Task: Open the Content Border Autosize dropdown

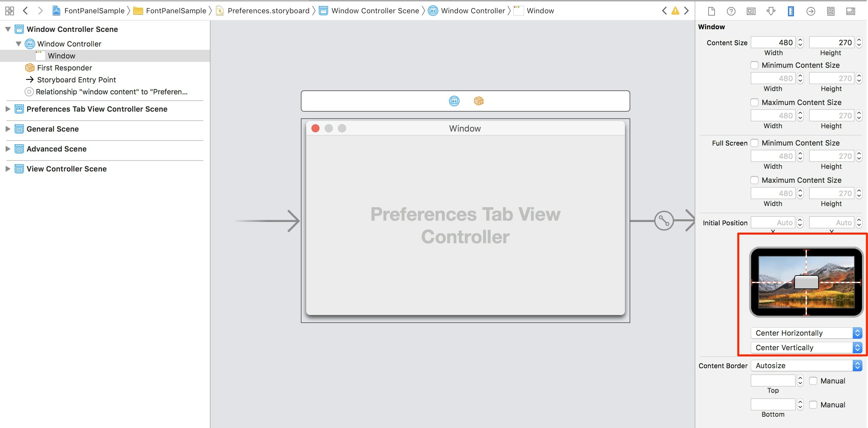Action: (806, 366)
